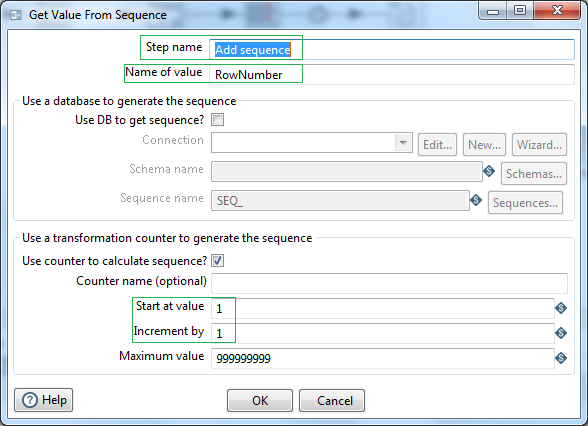The image size is (588, 426).
Task: Click variable icon next to Start at value
Action: coord(561,308)
